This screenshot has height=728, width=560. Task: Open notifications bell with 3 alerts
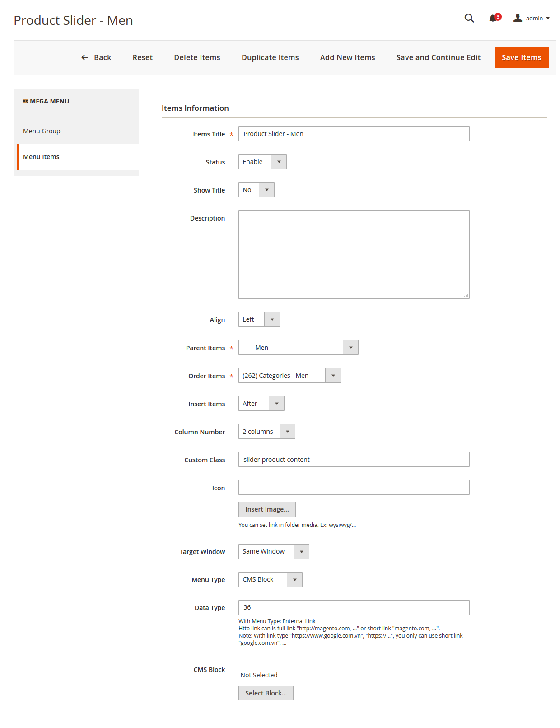click(x=495, y=18)
